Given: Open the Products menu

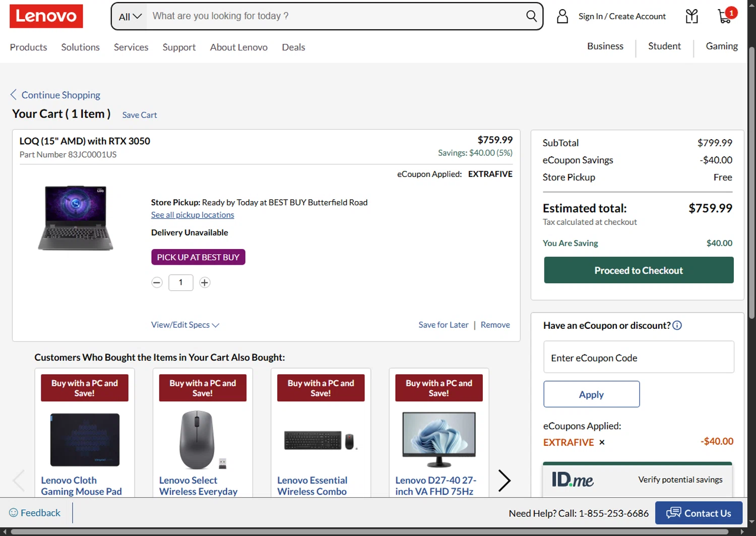Looking at the screenshot, I should click(28, 47).
